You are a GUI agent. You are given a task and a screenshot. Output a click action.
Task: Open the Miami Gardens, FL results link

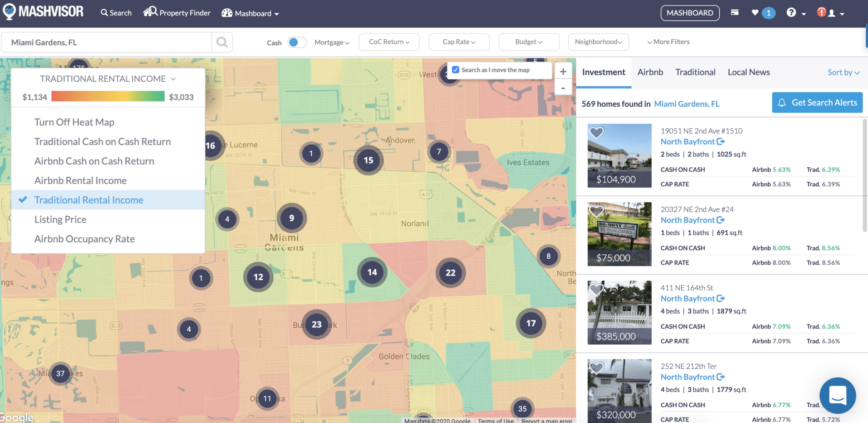686,104
